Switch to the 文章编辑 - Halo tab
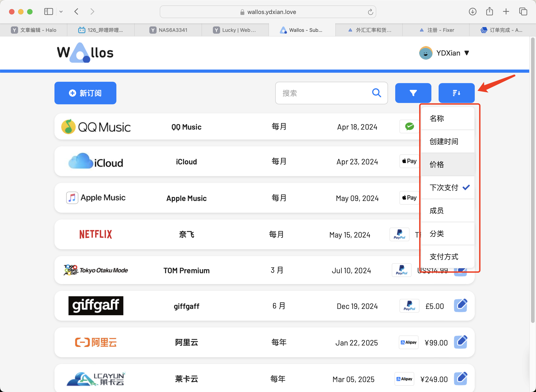This screenshot has width=536, height=392. [34, 30]
